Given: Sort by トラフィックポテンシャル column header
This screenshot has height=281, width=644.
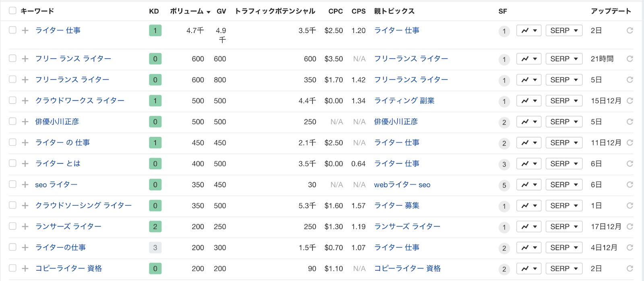Looking at the screenshot, I should point(275,11).
